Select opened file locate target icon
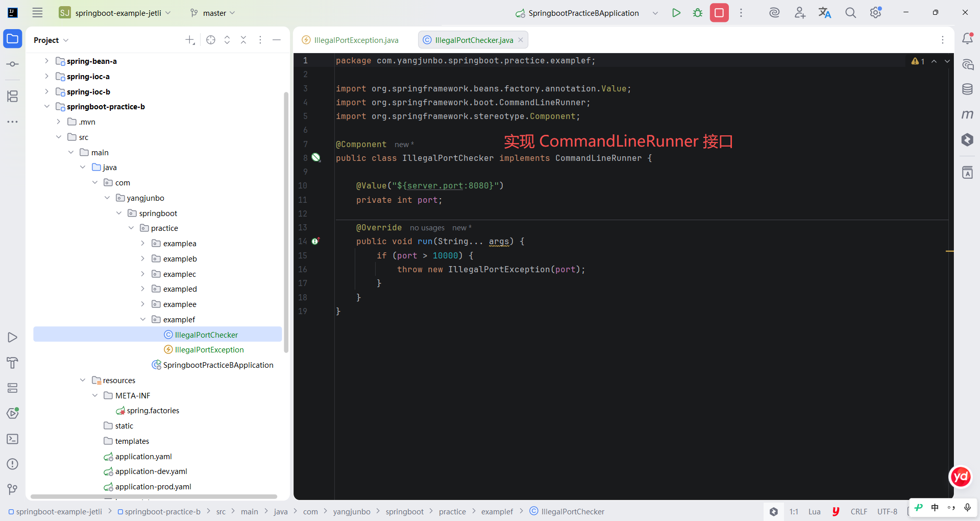Viewport: 980px width, 521px height. (x=211, y=40)
